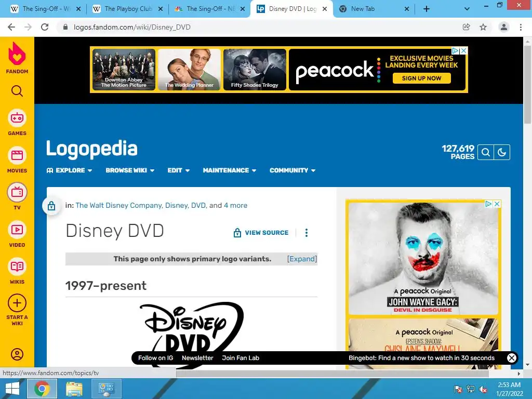Click the browser forward arrow
This screenshot has width=532, height=399.
click(x=28, y=27)
